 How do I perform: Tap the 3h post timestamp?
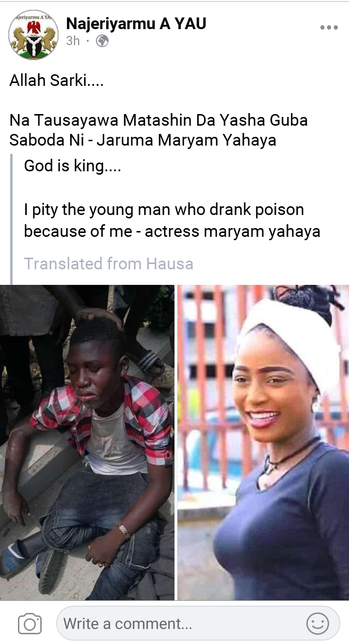point(73,41)
